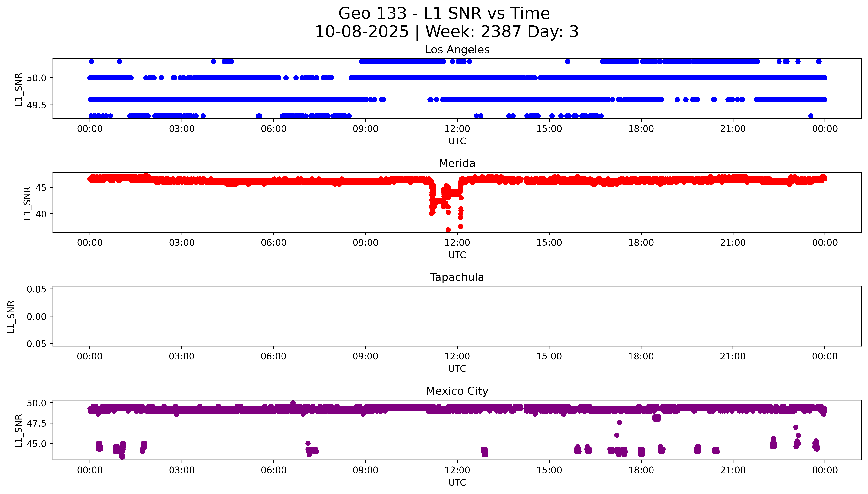Click the 'Tapachula' subplot title
The image size is (868, 494).
457,277
